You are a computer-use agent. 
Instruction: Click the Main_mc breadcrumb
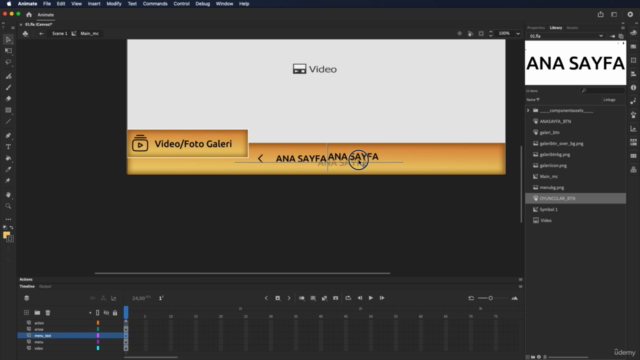pyautogui.click(x=89, y=33)
